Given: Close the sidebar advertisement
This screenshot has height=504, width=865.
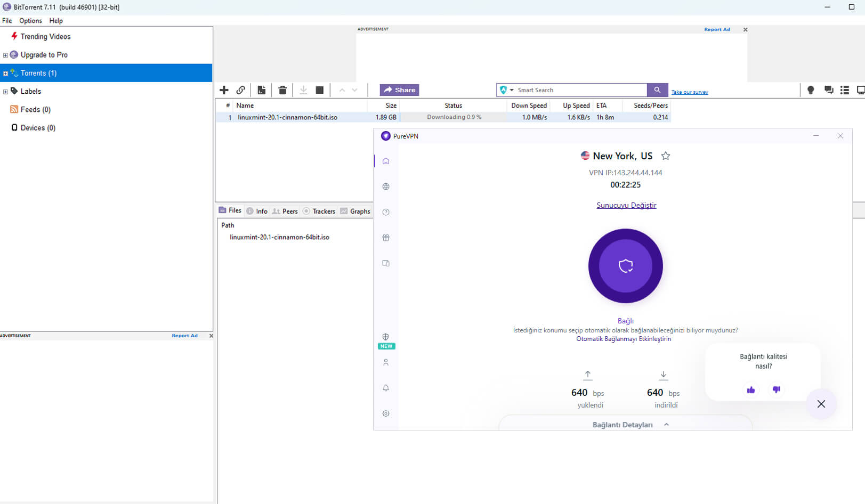Looking at the screenshot, I should click(211, 336).
